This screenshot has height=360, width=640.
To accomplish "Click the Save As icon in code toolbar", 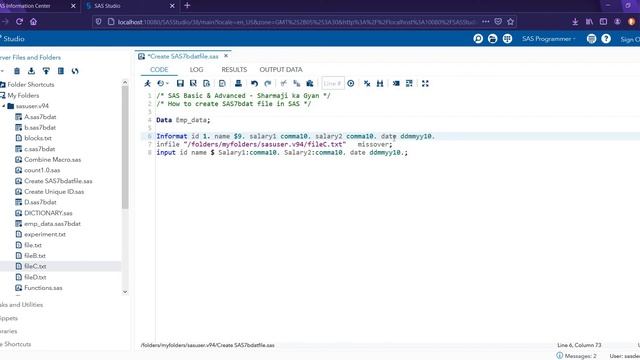I will (x=193, y=83).
